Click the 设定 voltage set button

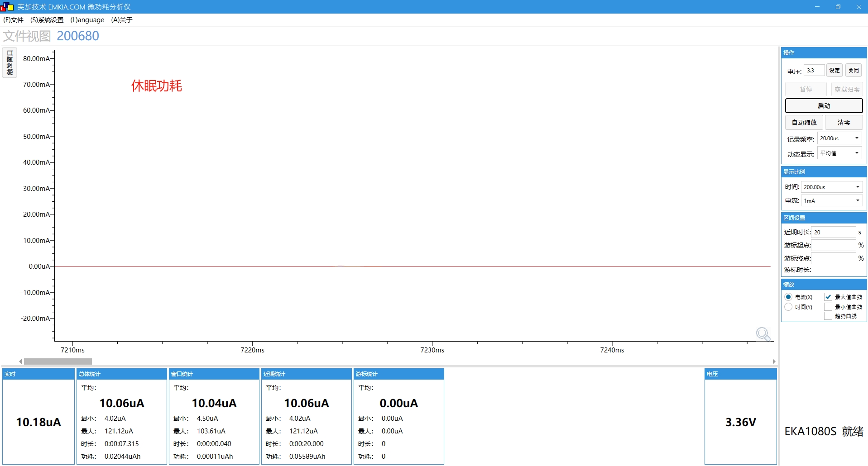point(834,71)
